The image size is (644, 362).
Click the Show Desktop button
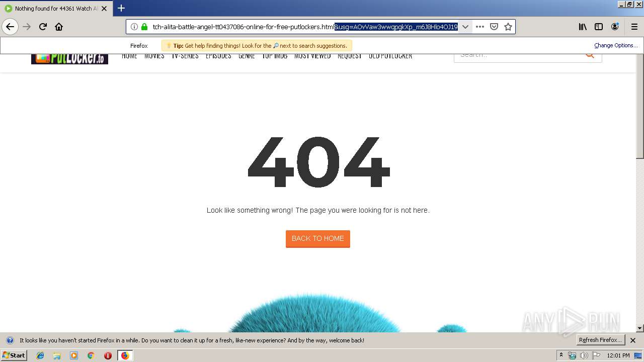click(639, 355)
